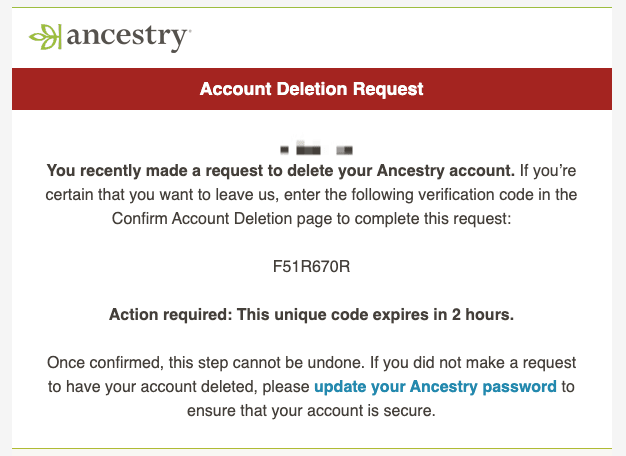Click the 'ensure that your account is secure' line

[x=311, y=410]
